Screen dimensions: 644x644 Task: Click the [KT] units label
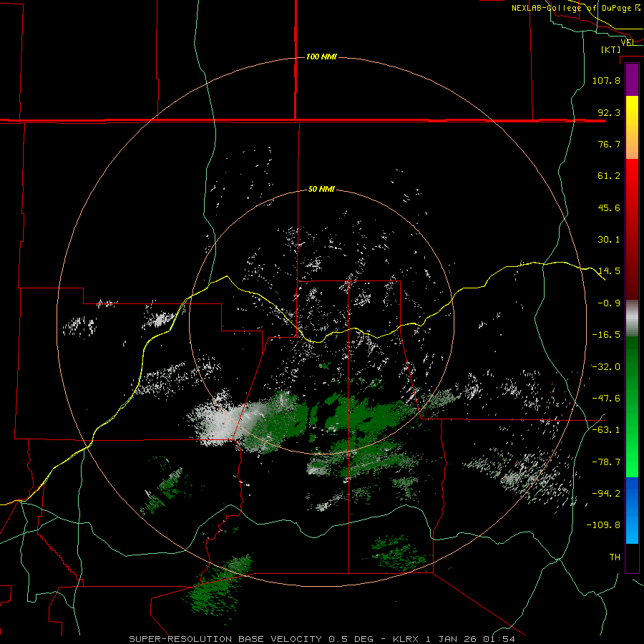coord(611,49)
